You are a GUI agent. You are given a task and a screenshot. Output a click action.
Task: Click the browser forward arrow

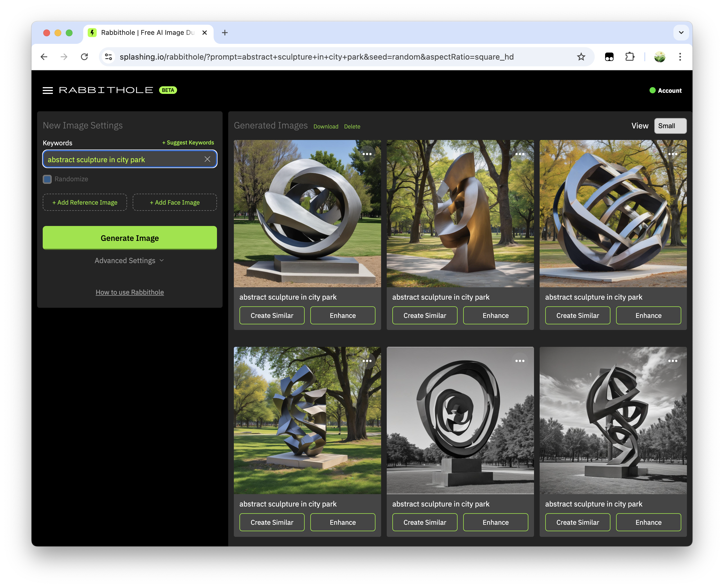tap(64, 56)
